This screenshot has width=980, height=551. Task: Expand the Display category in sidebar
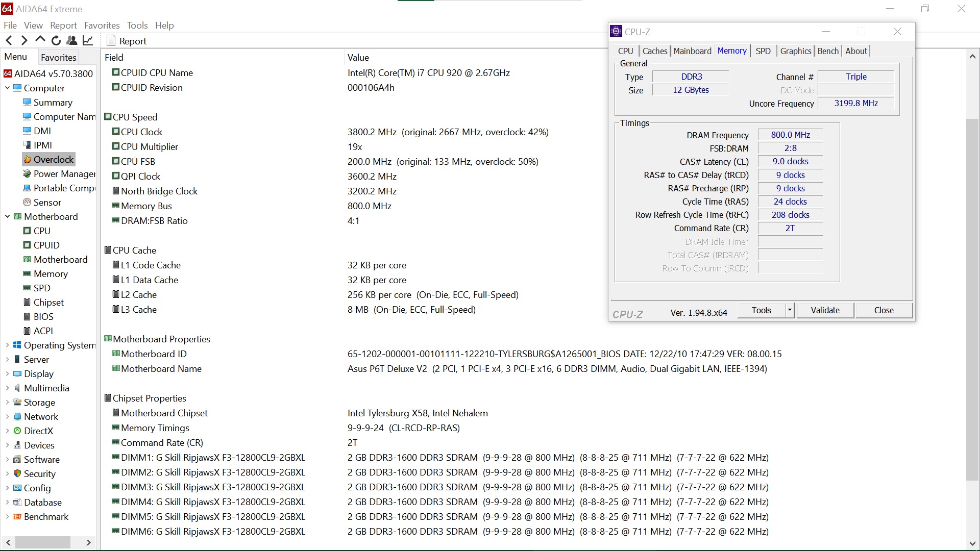7,373
